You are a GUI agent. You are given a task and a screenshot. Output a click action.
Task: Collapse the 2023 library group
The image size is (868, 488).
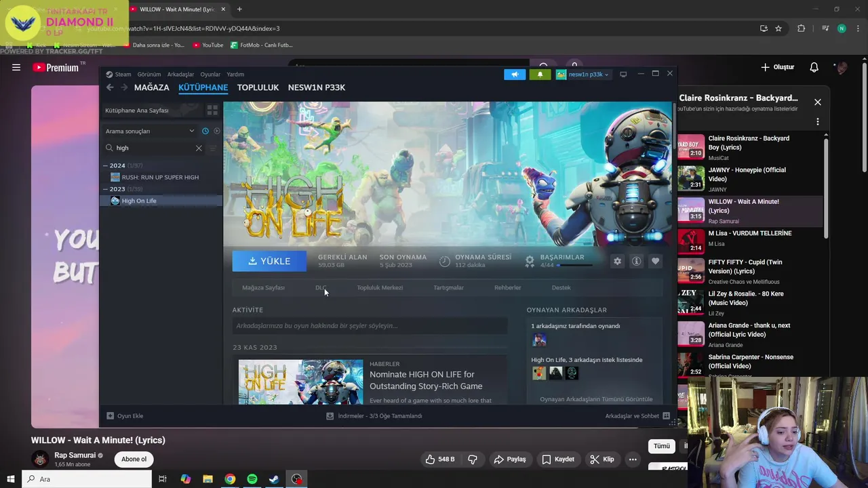106,189
